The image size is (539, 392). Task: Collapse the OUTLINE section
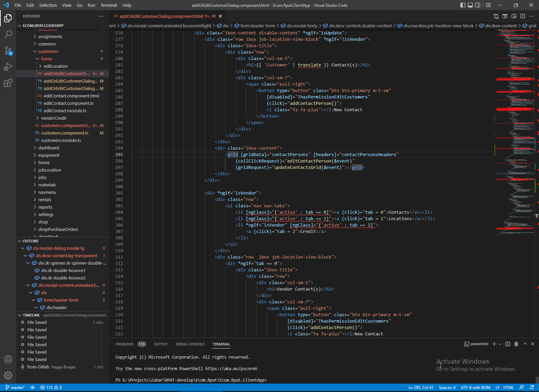pos(30,241)
